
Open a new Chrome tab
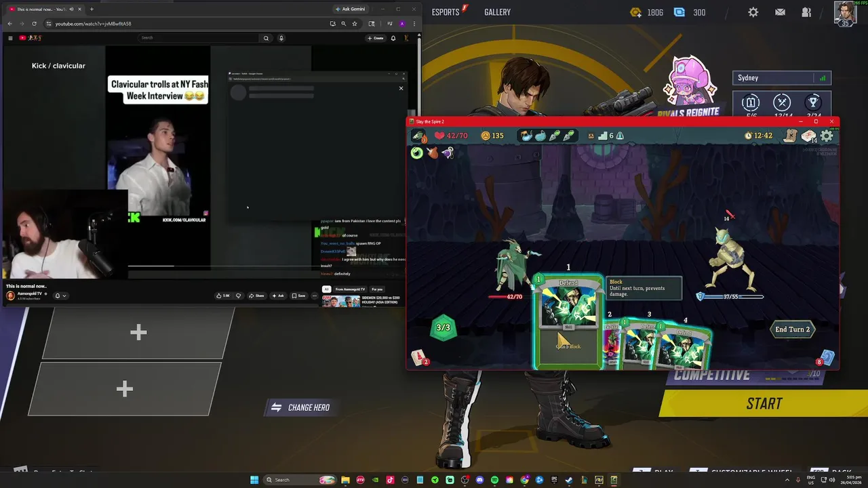[92, 9]
